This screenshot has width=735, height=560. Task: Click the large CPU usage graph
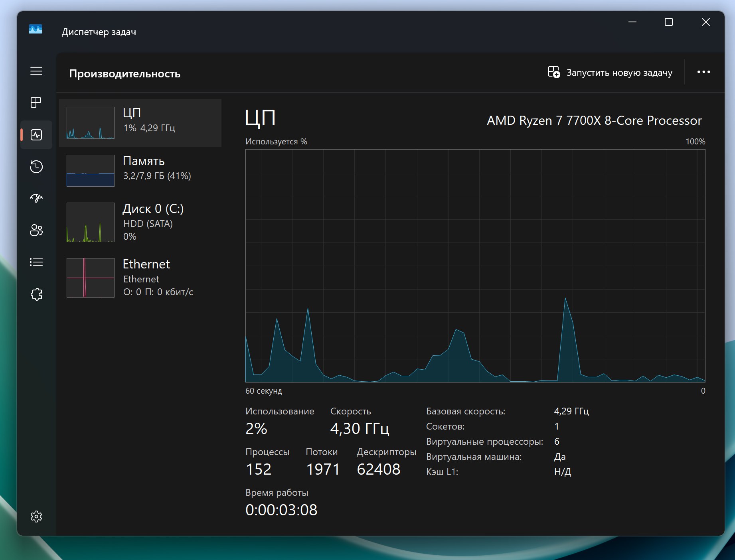click(475, 266)
